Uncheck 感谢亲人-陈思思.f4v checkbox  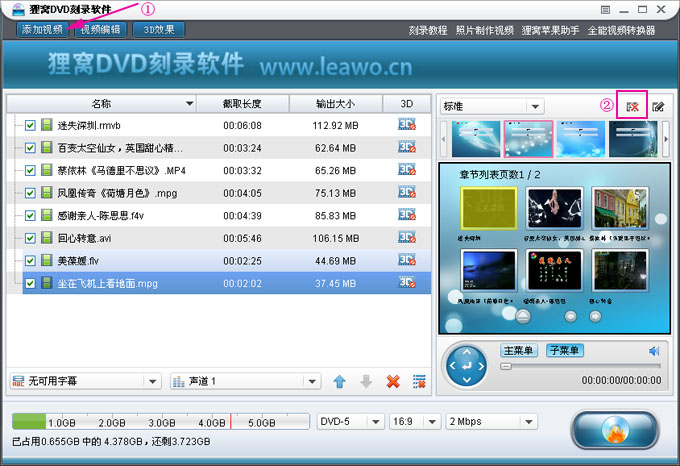click(x=30, y=215)
